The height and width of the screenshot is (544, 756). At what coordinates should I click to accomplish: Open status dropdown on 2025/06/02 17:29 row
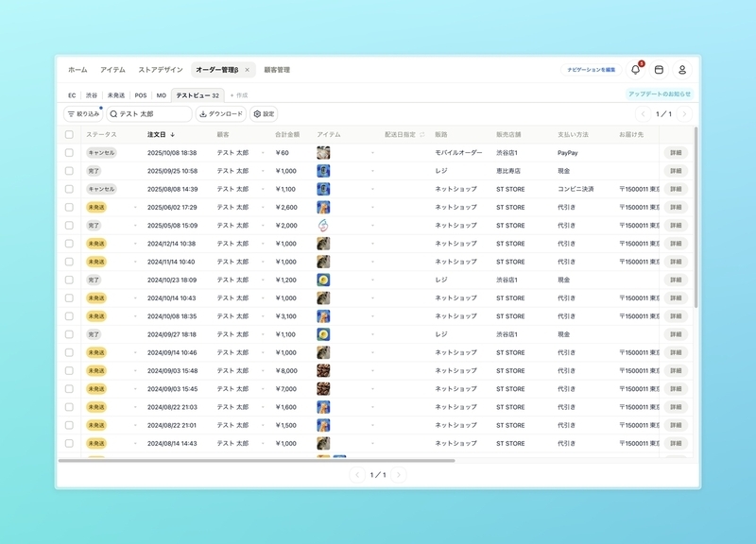coord(135,207)
